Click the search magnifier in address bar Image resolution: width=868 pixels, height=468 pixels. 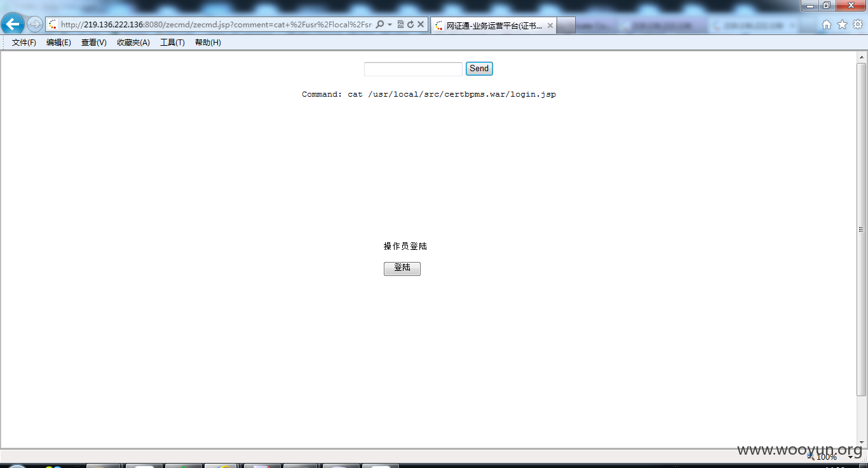click(380, 25)
